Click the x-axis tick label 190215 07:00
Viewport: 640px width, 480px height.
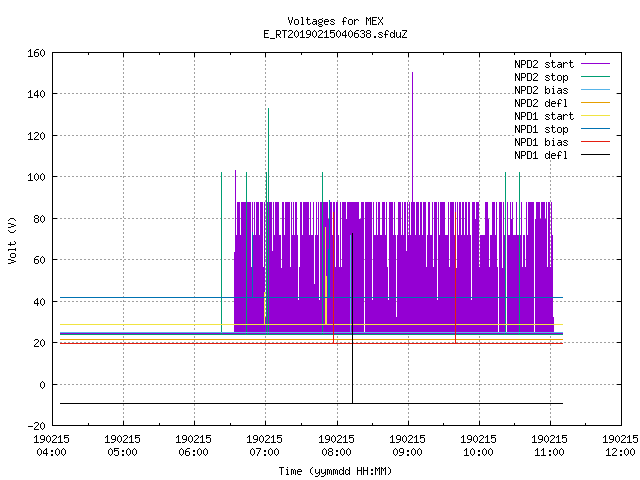click(264, 446)
